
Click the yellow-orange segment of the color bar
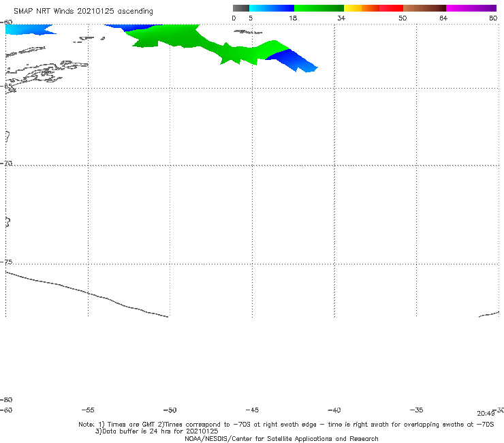(362, 8)
